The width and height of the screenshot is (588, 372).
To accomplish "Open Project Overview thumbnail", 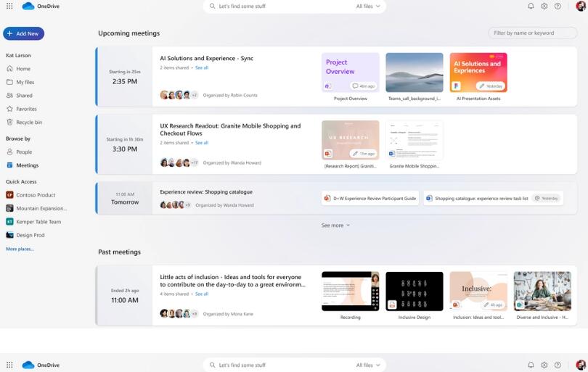I will pyautogui.click(x=350, y=73).
